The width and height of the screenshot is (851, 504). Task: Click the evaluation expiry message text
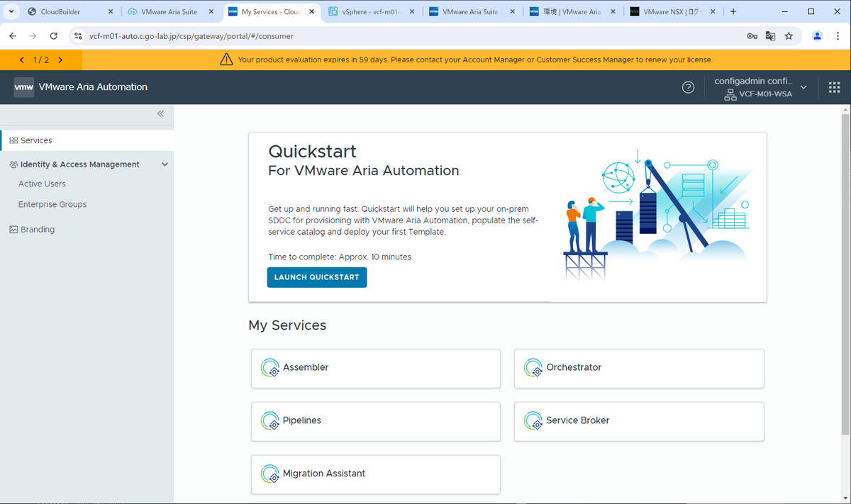pyautogui.click(x=475, y=60)
